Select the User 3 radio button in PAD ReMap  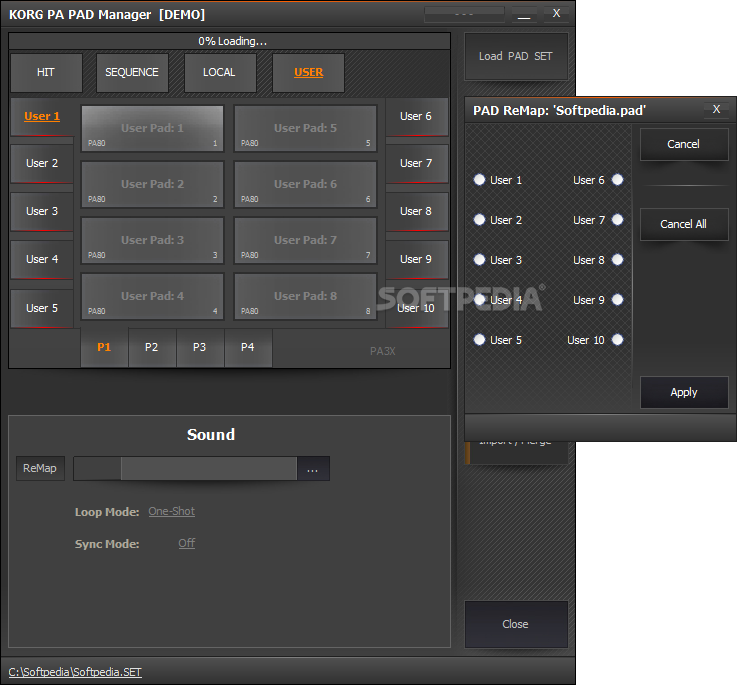tap(479, 260)
